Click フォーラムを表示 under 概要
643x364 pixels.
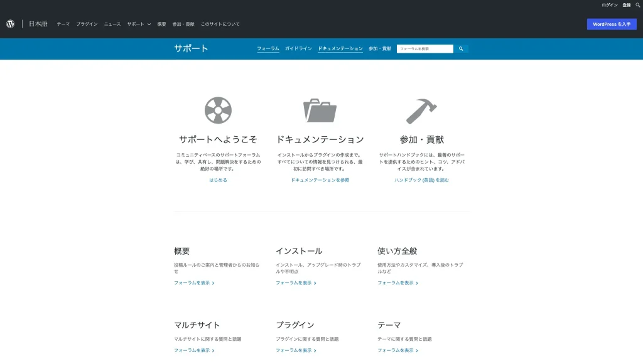click(194, 283)
